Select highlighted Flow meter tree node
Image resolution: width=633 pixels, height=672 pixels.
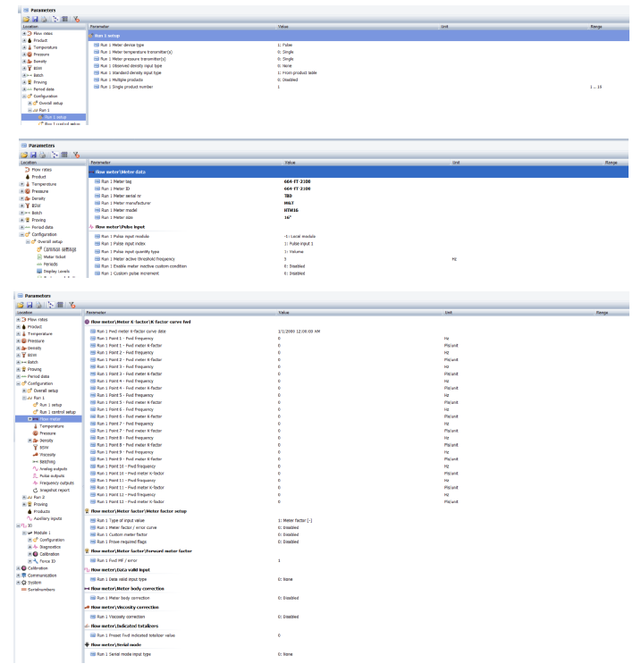pos(50,419)
